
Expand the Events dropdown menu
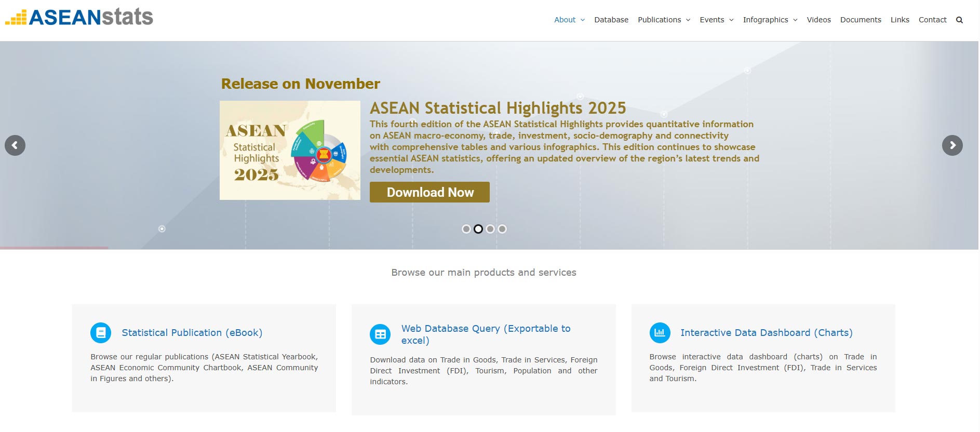point(716,20)
